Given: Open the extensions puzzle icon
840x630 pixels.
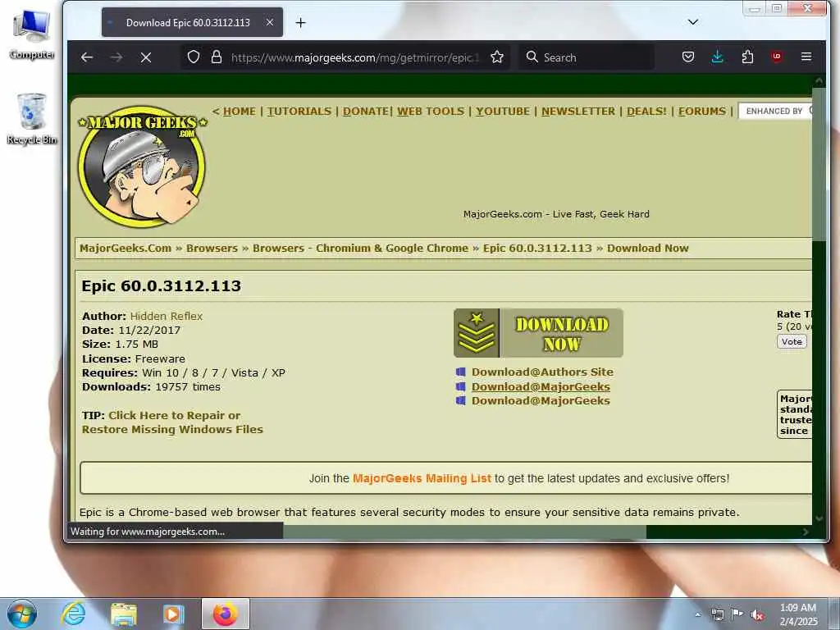Looking at the screenshot, I should [747, 57].
